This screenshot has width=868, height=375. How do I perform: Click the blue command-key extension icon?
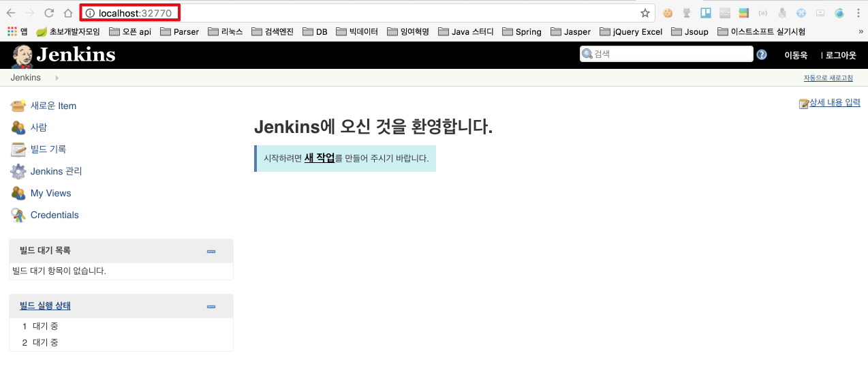coord(801,13)
